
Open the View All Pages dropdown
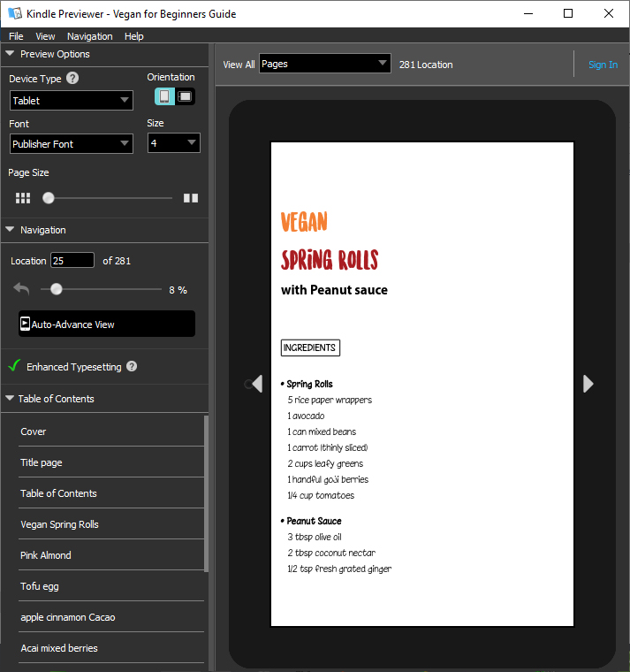tap(324, 64)
